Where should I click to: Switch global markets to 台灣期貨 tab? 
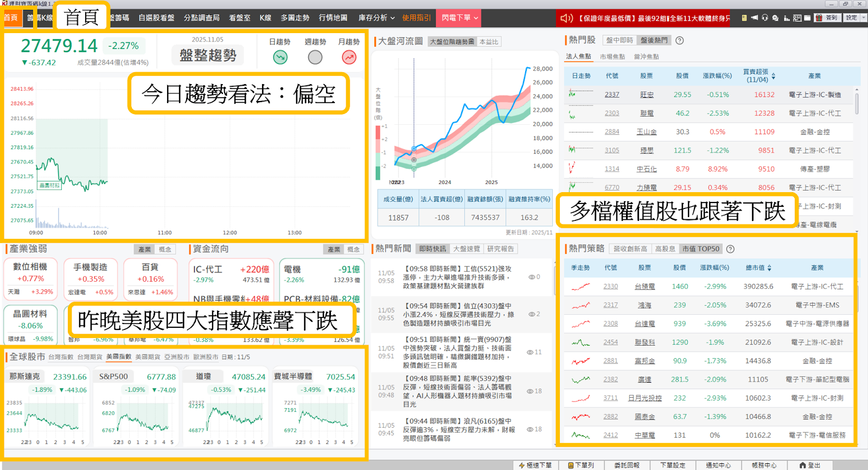click(90, 357)
